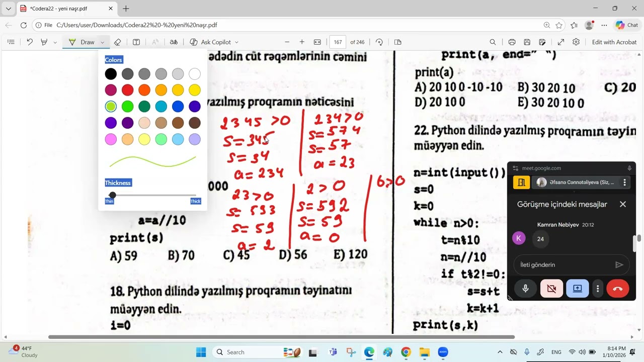Image resolution: width=644 pixels, height=362 pixels.
Task: Open PDF toolbar Settings gear
Action: tap(576, 42)
